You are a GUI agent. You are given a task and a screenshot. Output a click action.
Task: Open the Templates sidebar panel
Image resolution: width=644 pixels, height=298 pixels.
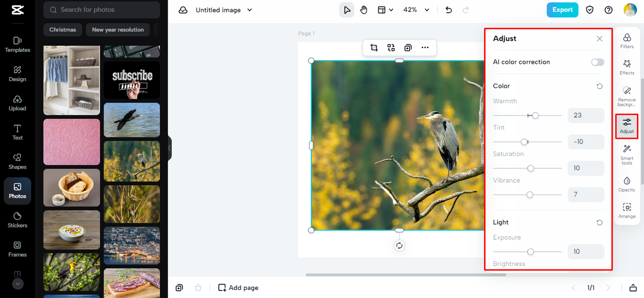tap(18, 44)
